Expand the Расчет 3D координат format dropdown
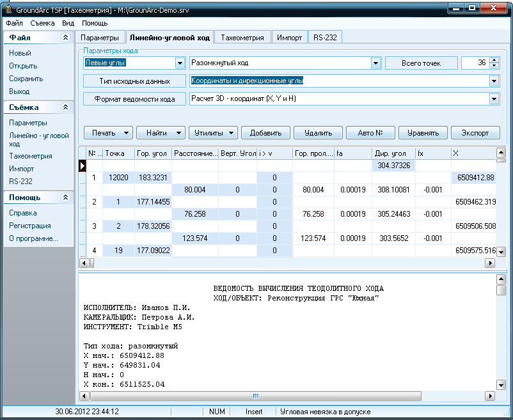The height and width of the screenshot is (420, 513). pos(494,99)
